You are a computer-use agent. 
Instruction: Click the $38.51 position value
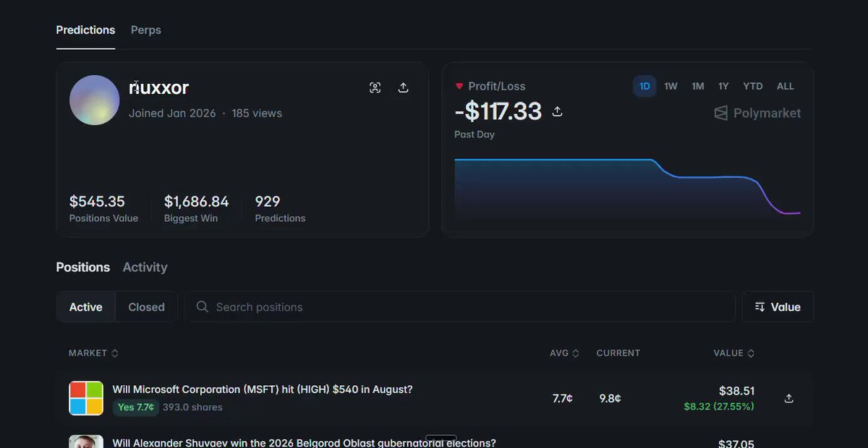737,391
